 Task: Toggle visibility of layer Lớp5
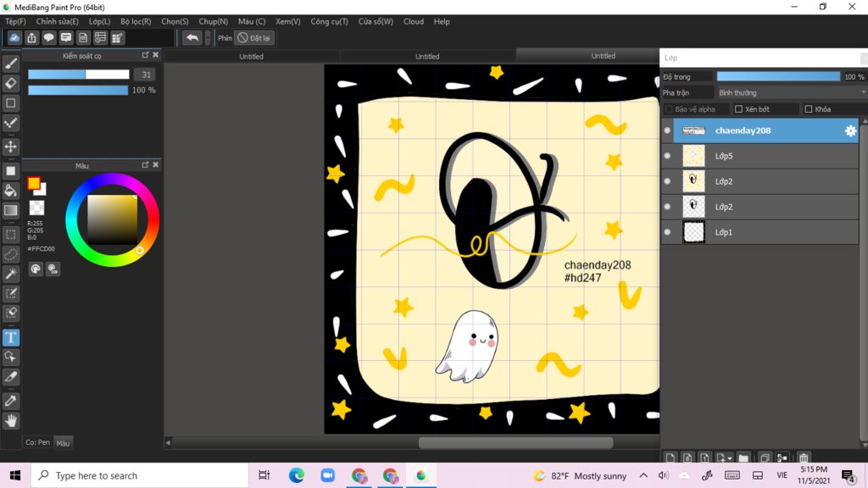pyautogui.click(x=667, y=156)
